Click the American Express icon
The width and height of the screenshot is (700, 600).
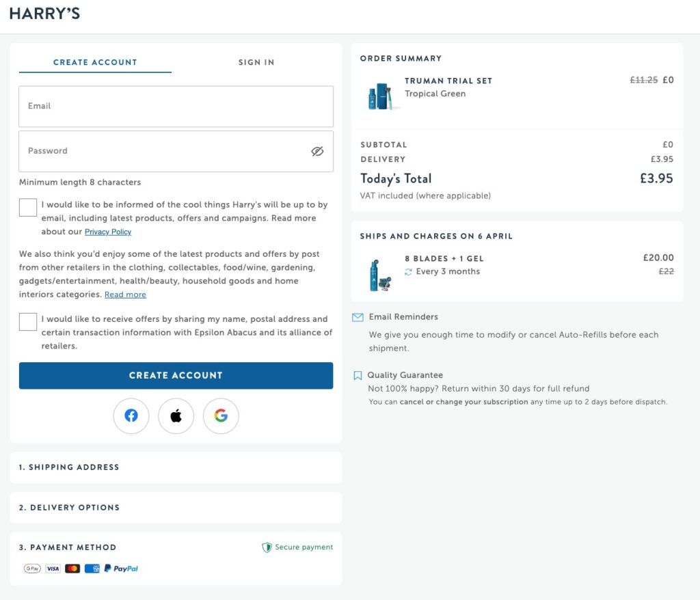click(x=92, y=569)
